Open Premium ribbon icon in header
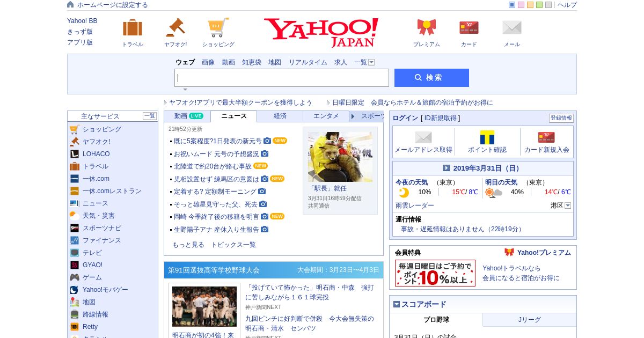Screen dimensions: 644x338 427,27
